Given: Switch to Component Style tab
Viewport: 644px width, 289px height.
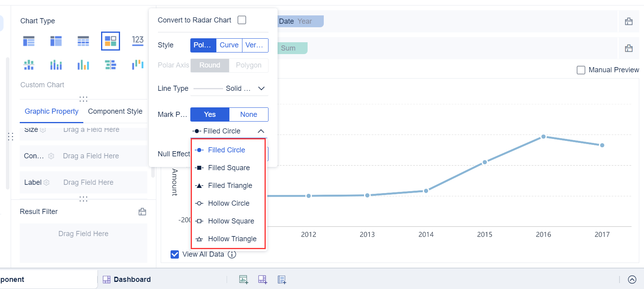Looking at the screenshot, I should [x=115, y=111].
